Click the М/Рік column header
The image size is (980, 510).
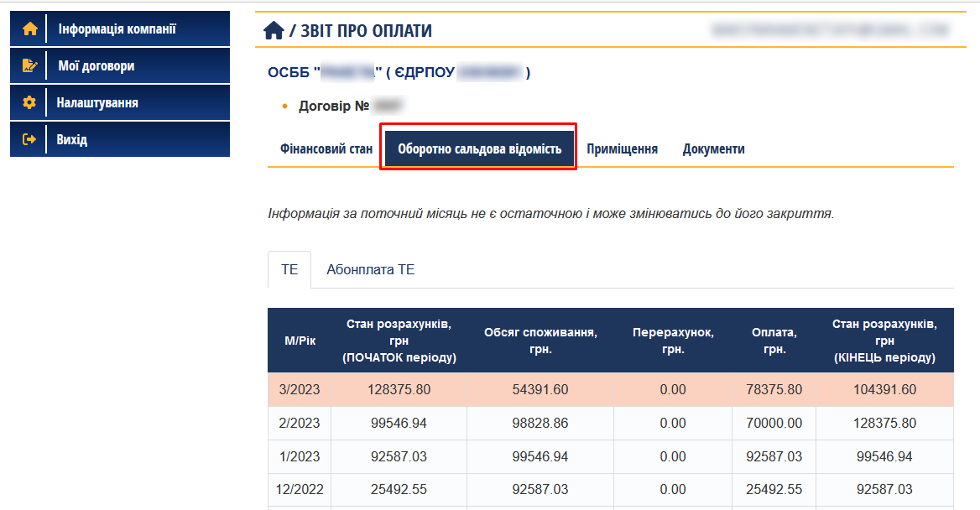299,341
